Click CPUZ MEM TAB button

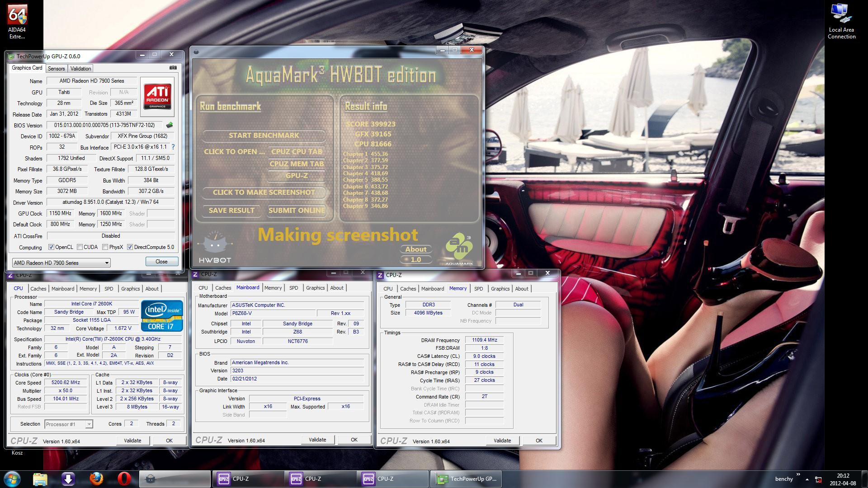click(x=297, y=164)
